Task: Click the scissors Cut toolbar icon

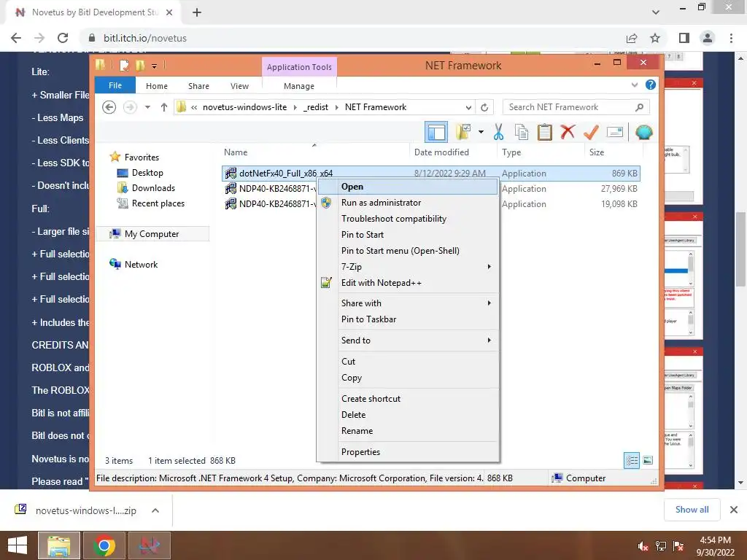Action: point(498,132)
